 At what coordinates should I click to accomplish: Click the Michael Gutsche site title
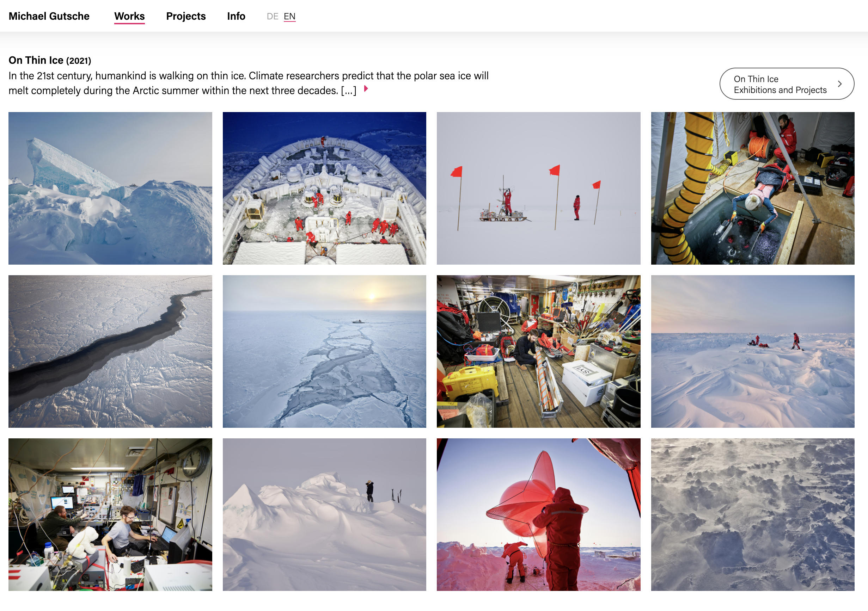point(49,16)
